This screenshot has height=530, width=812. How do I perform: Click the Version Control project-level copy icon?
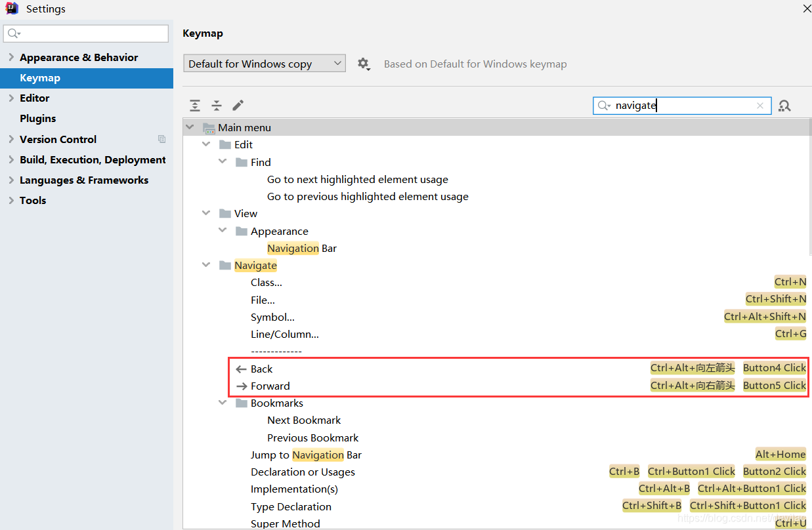coord(161,139)
